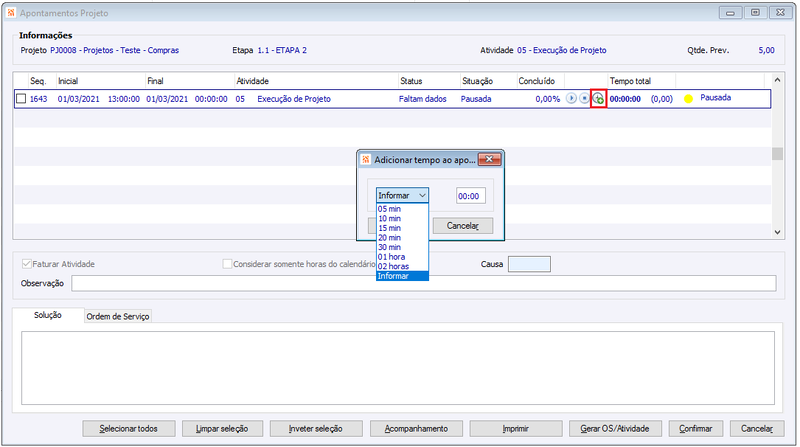
Task: Click the grid scrollbar down arrow
Action: point(777,232)
